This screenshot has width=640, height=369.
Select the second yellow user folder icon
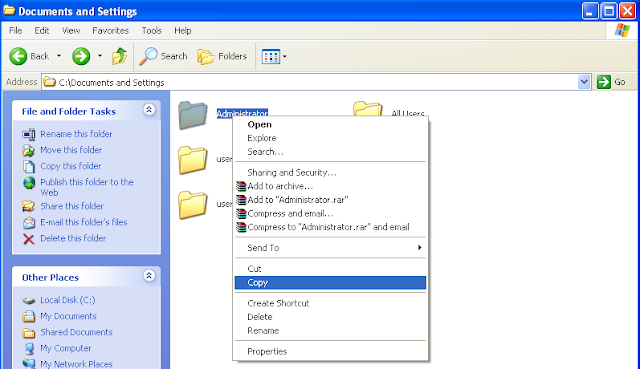pos(193,160)
